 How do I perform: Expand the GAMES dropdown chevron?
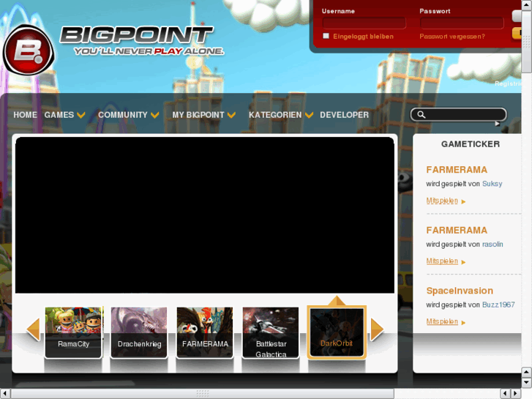tap(81, 115)
